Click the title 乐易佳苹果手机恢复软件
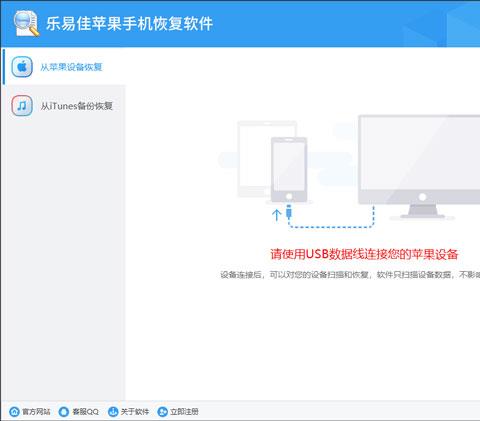480x421 pixels. coord(129,24)
